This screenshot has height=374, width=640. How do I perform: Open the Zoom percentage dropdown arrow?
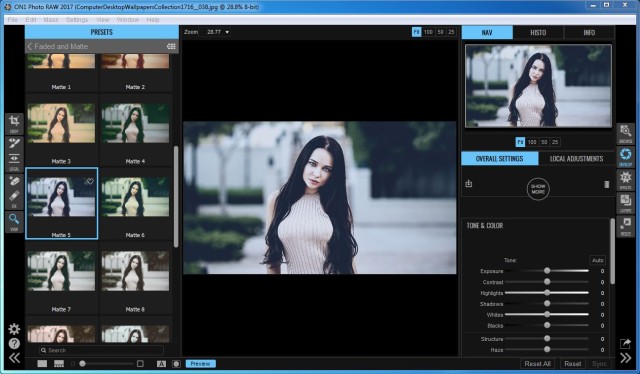click(227, 32)
